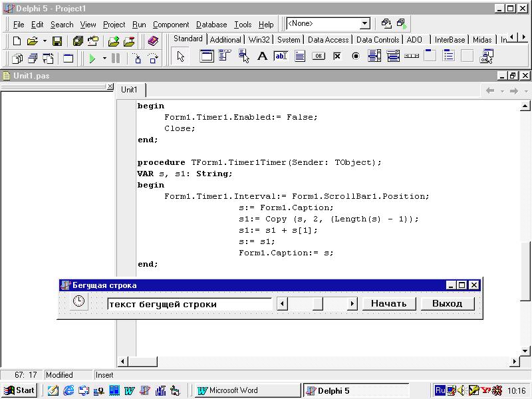Click the Trace Into debug icon

coord(137,59)
